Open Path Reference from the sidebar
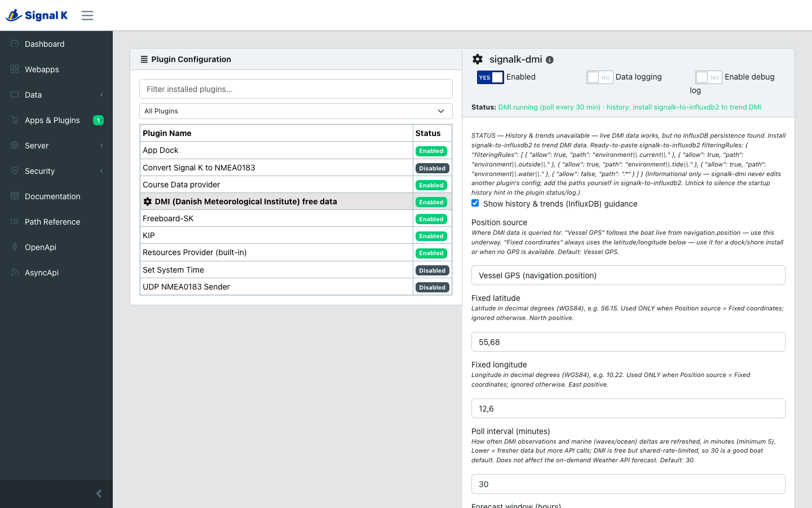812x508 pixels. click(56, 222)
